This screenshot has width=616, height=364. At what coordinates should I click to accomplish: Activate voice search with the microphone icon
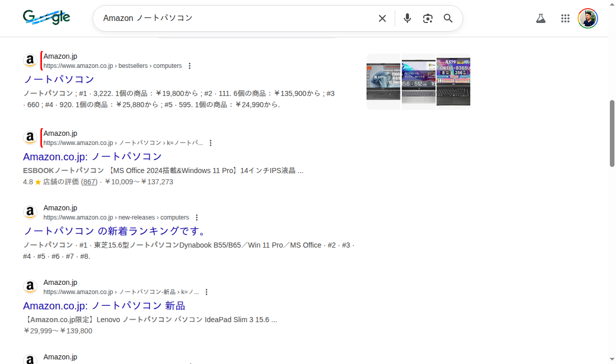407,18
